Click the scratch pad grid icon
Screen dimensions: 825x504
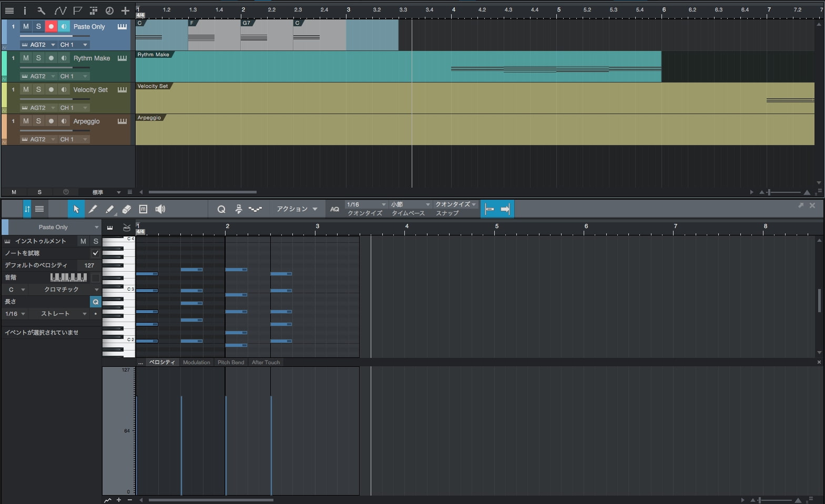pos(94,11)
